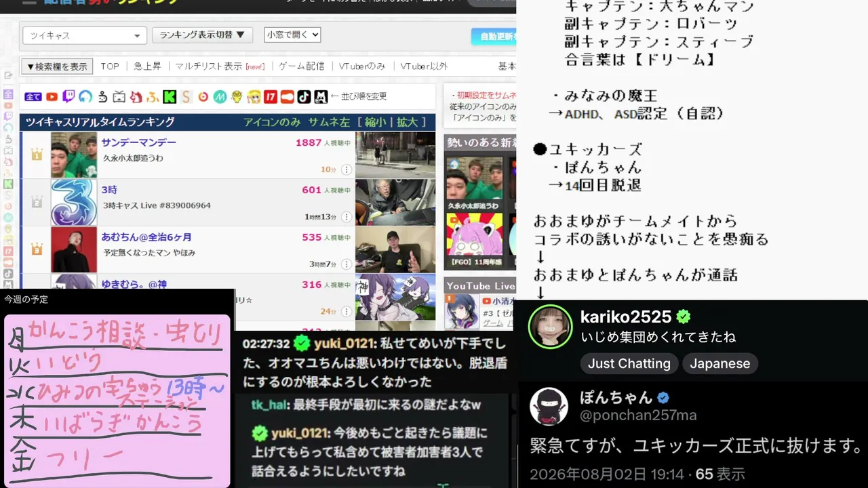The width and height of the screenshot is (868, 488).
Task: Click the ぽんちゃん ninja profile avatar
Action: 549,407
